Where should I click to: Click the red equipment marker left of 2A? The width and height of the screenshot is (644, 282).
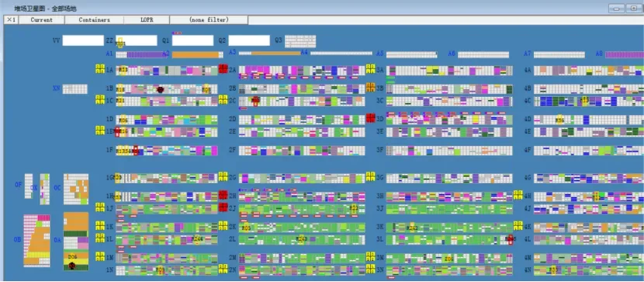[223, 68]
